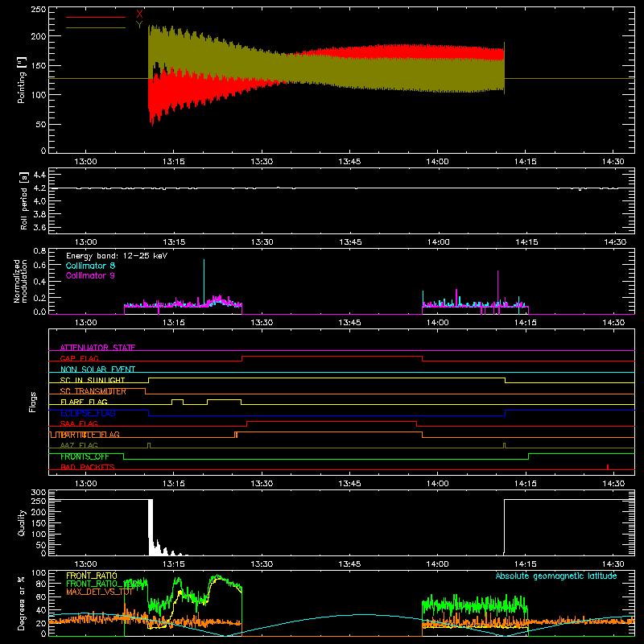Screen dimensions: 644x644
Task: Click the tall magenta Collimator 9 spike
Action: coord(497,287)
